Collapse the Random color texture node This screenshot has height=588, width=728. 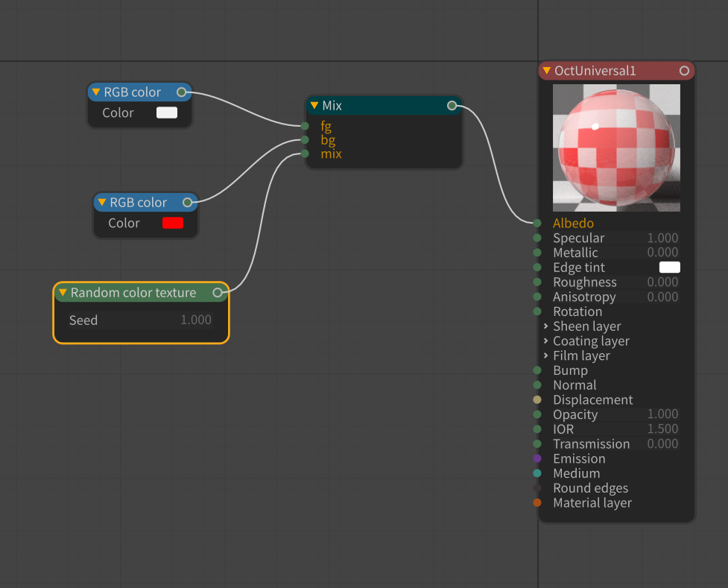[63, 293]
